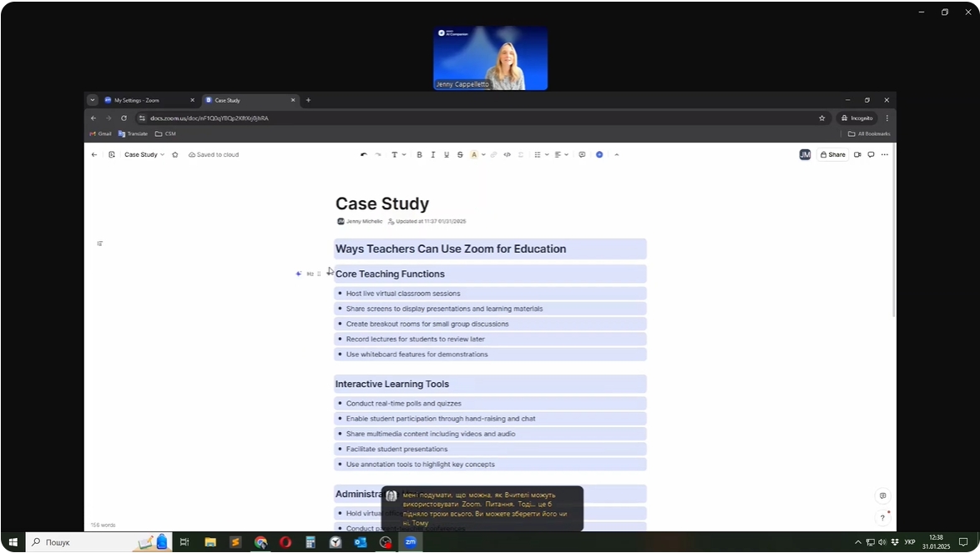The width and height of the screenshot is (980, 553).
Task: Click the round comment button above help
Action: coord(882,495)
